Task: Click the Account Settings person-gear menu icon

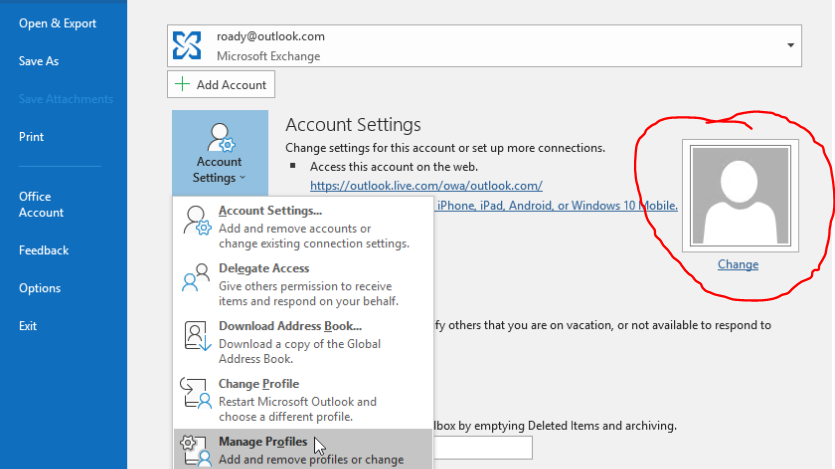Action: click(197, 220)
